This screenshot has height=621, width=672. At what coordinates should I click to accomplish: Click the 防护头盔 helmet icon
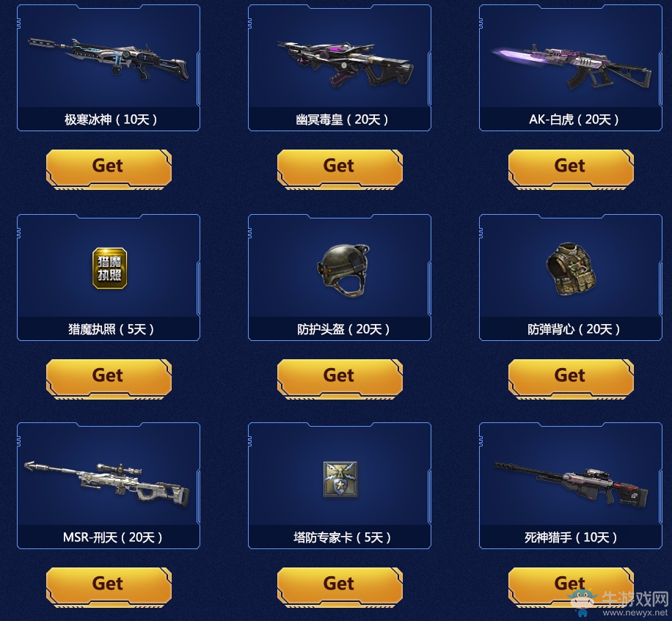click(343, 269)
